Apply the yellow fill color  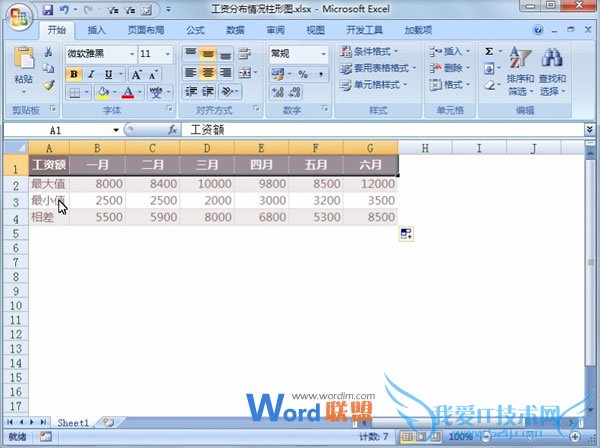[103, 92]
